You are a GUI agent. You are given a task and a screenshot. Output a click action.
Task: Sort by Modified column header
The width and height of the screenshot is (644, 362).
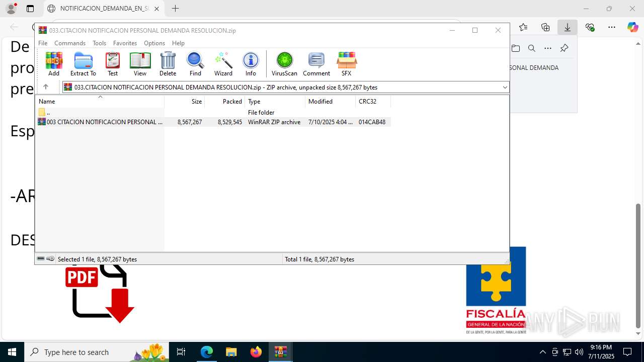click(x=331, y=101)
